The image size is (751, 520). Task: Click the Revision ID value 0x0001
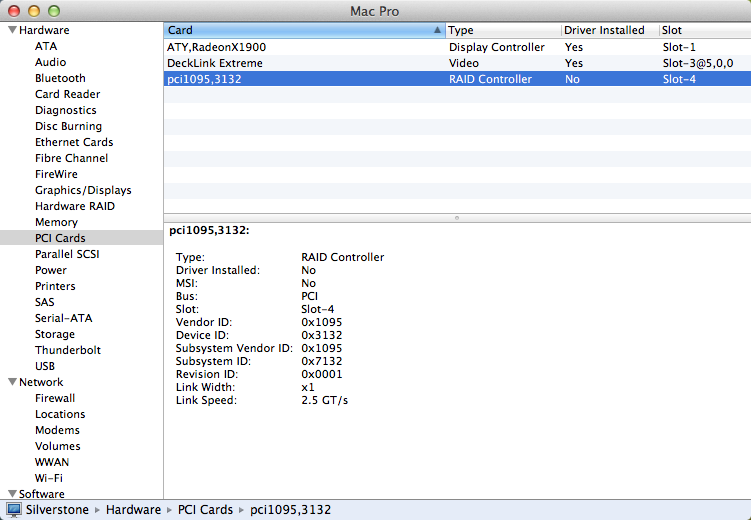click(x=321, y=374)
